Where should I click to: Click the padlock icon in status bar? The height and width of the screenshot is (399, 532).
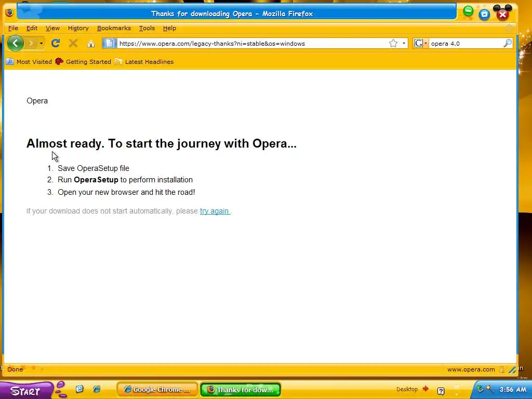click(x=501, y=369)
